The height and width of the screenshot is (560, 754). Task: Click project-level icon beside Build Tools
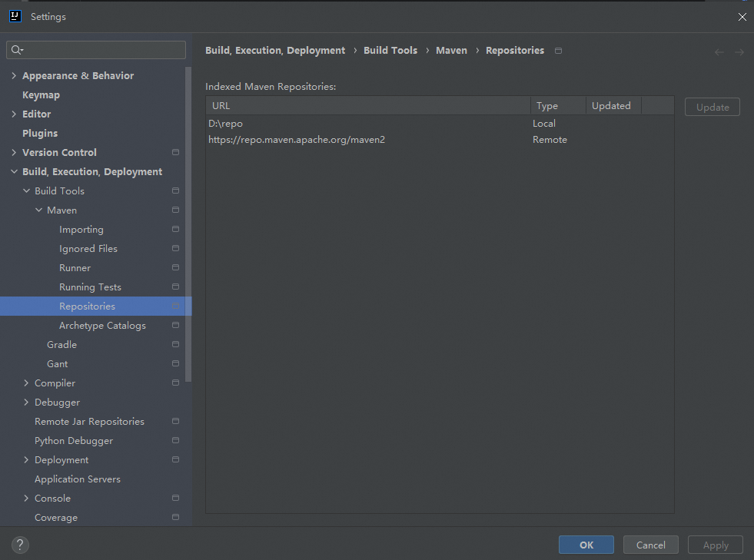tap(175, 191)
